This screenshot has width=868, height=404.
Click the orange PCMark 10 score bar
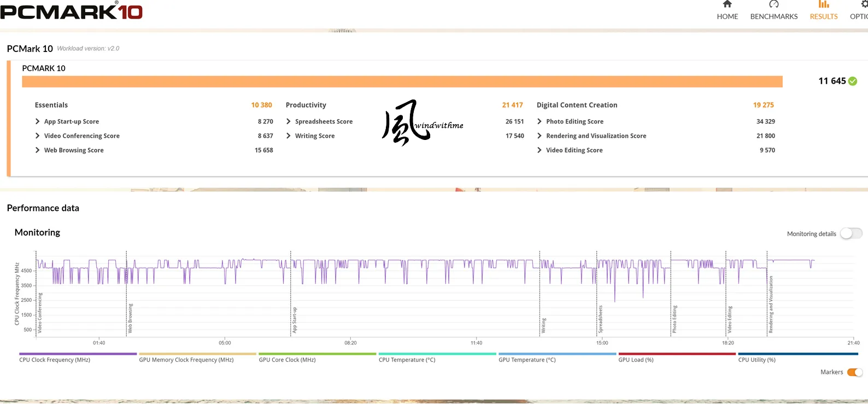[402, 81]
